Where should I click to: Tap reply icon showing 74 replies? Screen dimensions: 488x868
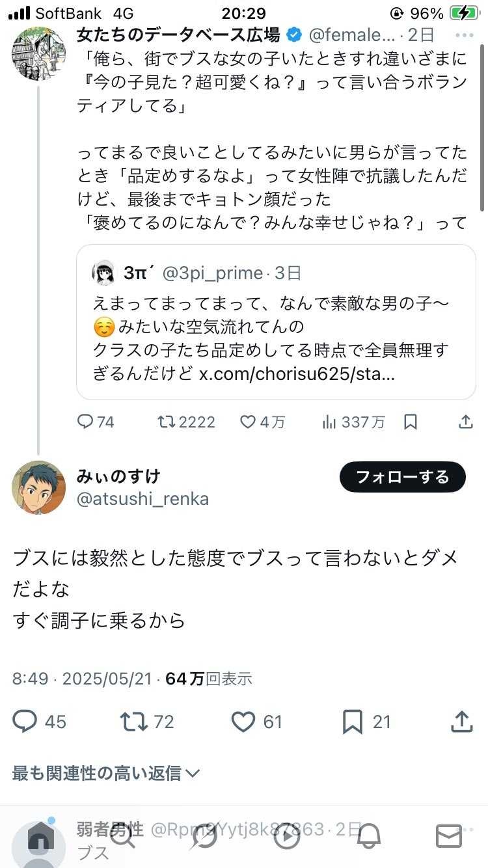click(86, 422)
